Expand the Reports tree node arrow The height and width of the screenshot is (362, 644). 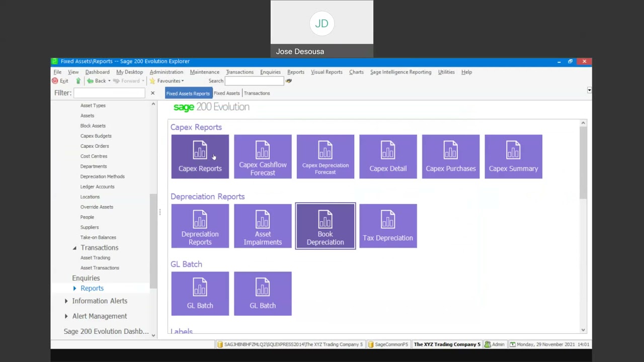click(x=74, y=289)
